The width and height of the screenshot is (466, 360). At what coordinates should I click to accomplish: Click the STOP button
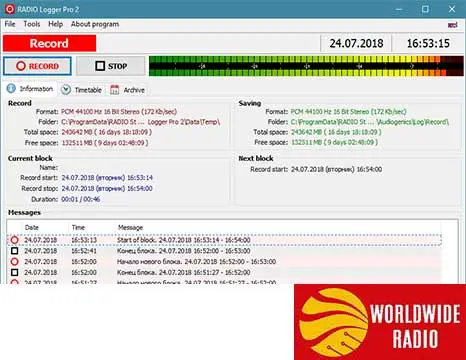click(111, 66)
